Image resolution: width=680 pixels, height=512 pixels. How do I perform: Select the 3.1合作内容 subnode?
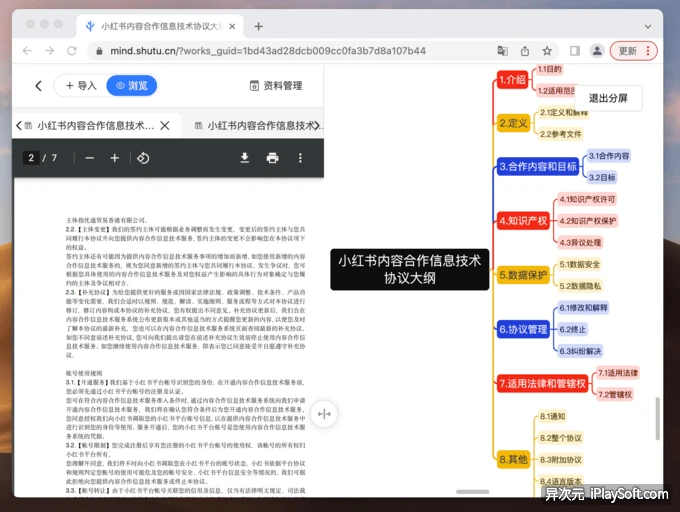click(x=608, y=156)
